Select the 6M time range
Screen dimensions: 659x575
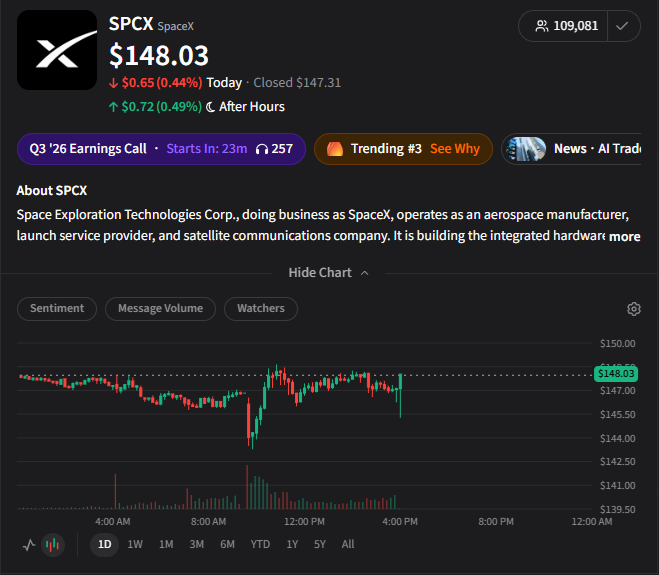[x=227, y=545]
